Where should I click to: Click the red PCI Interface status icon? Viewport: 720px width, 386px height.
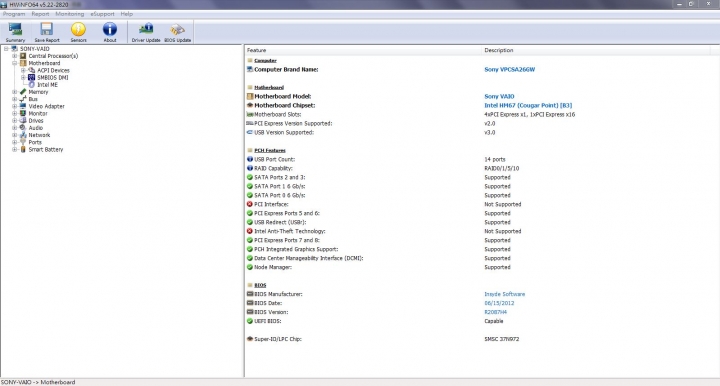point(250,204)
